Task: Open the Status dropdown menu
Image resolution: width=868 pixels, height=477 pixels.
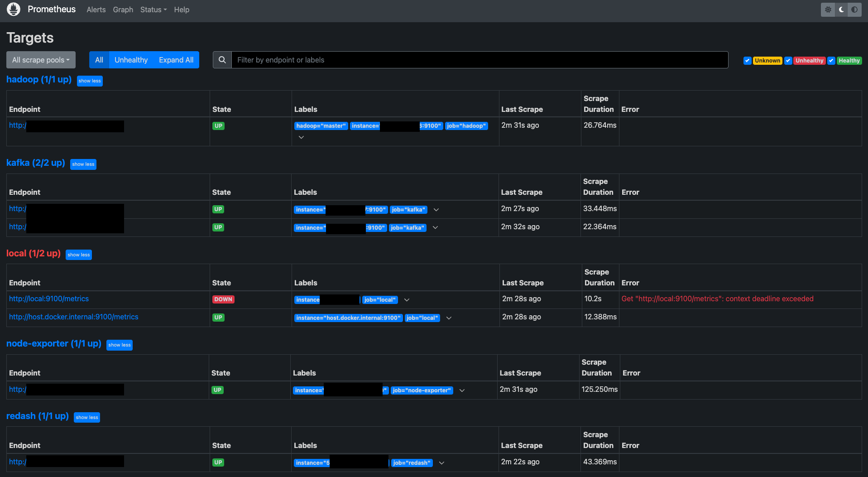Action: click(x=153, y=10)
